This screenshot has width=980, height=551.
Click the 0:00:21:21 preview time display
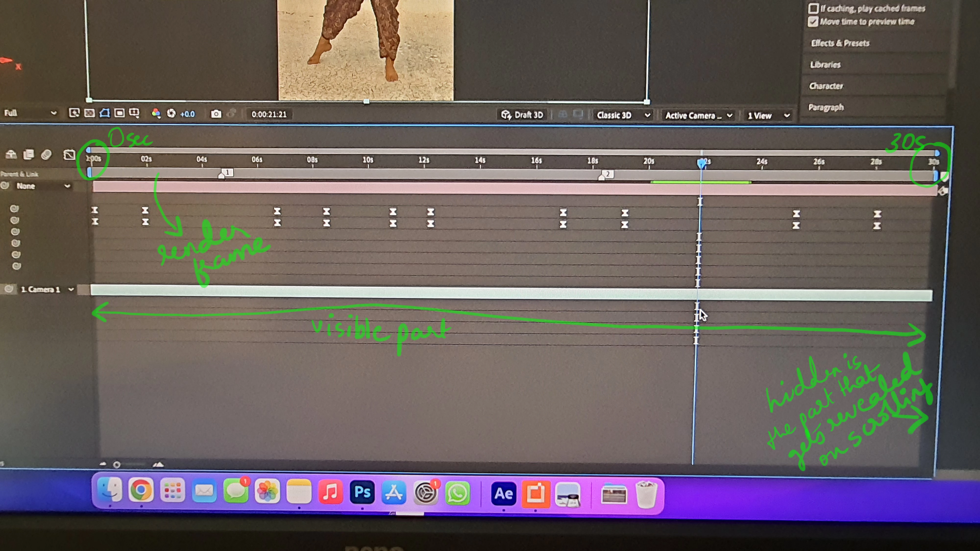point(269,114)
